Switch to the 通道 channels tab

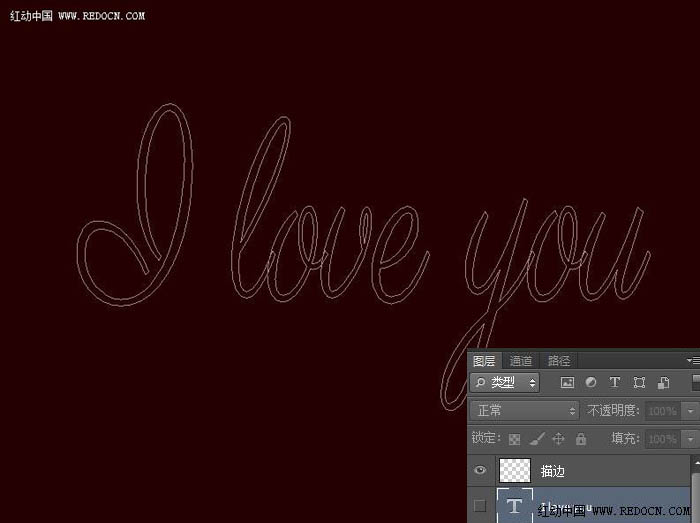[521, 361]
